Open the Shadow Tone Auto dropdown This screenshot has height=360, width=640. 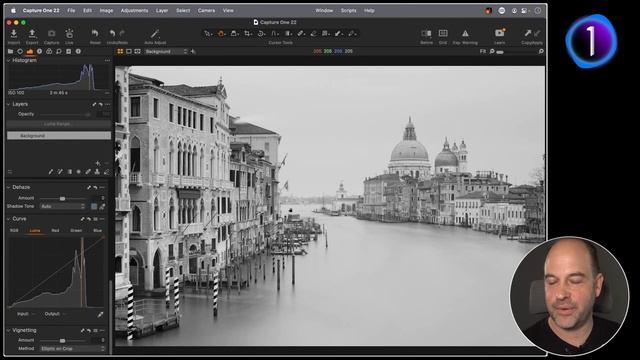pos(63,207)
